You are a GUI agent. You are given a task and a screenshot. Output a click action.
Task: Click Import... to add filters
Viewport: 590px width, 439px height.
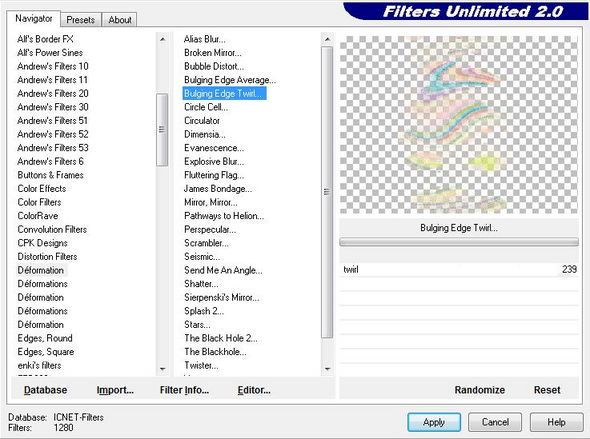point(115,390)
